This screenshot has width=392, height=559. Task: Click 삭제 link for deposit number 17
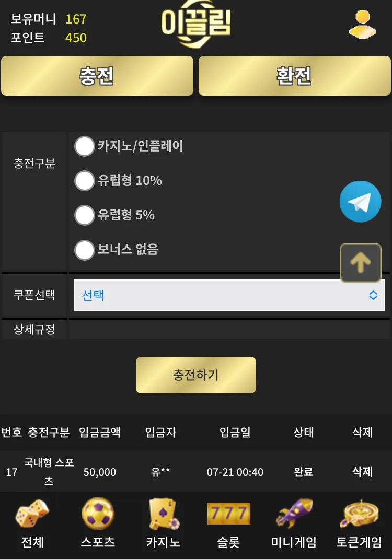point(362,471)
